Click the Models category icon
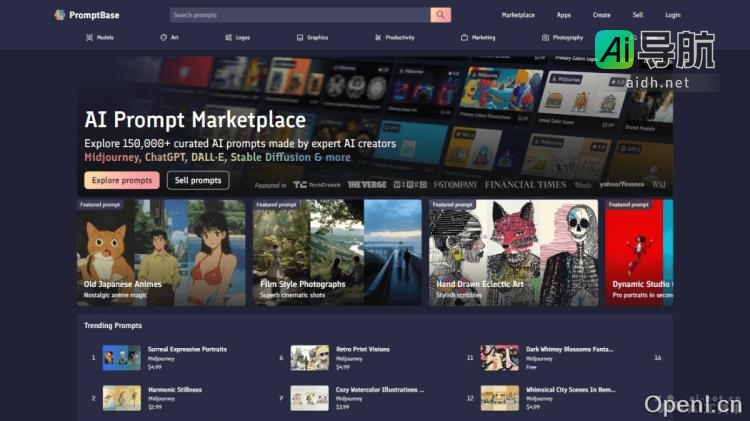The width and height of the screenshot is (750, 421). [90, 37]
